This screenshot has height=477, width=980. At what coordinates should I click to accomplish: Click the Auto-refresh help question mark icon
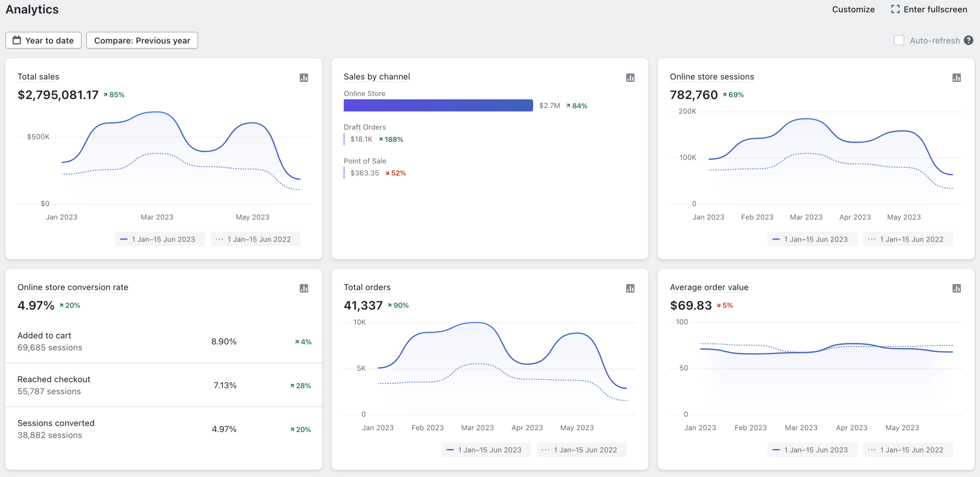click(x=969, y=40)
